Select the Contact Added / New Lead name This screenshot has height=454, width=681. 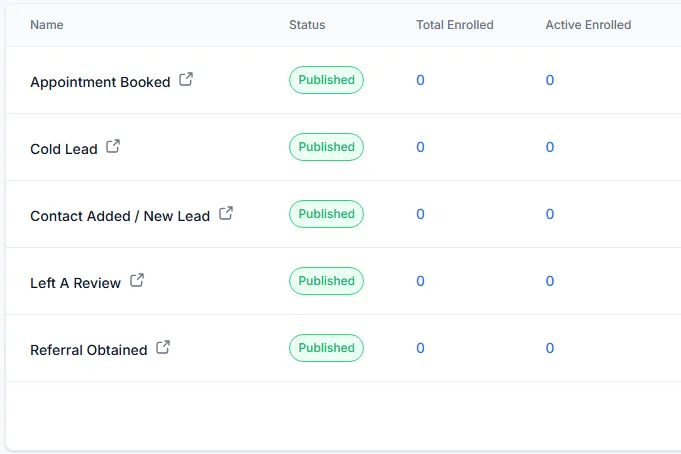point(120,216)
